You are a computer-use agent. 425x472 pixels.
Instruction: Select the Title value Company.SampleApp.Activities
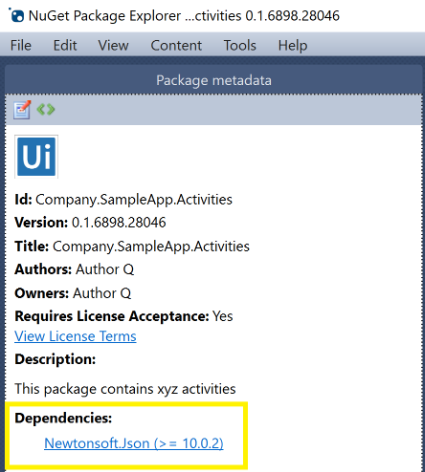pos(151,247)
